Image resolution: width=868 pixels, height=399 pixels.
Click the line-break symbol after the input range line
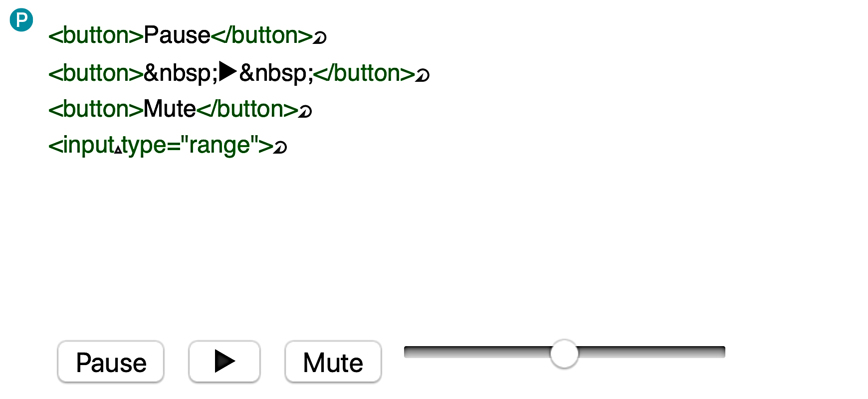click(x=280, y=147)
